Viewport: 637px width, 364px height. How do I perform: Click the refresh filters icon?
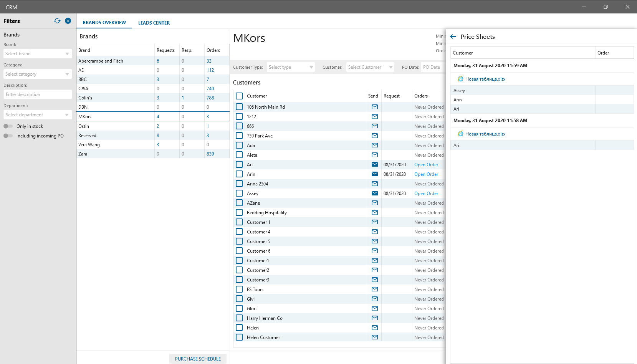57,21
